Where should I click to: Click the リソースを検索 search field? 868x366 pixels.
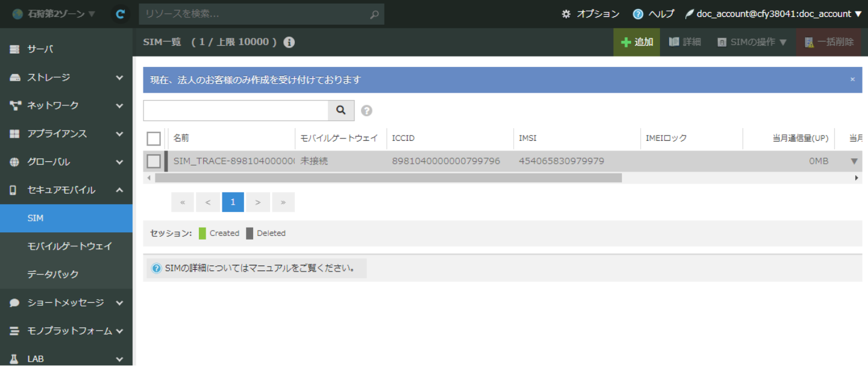coord(253,14)
